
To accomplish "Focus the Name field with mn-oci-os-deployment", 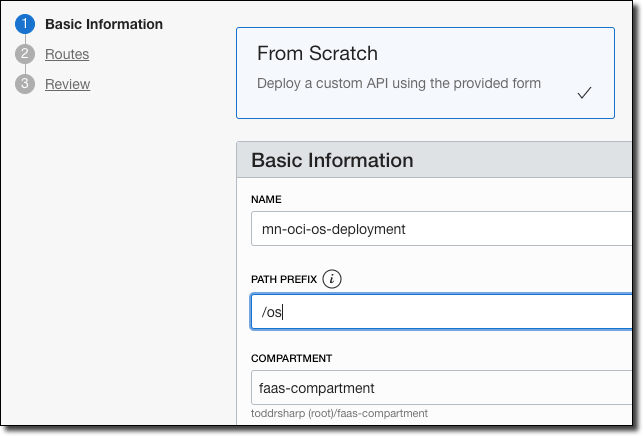I will click(440, 229).
